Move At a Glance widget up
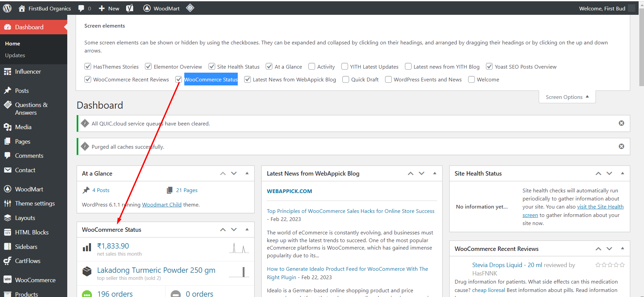Viewport: 644px width, 297px height. tap(223, 174)
